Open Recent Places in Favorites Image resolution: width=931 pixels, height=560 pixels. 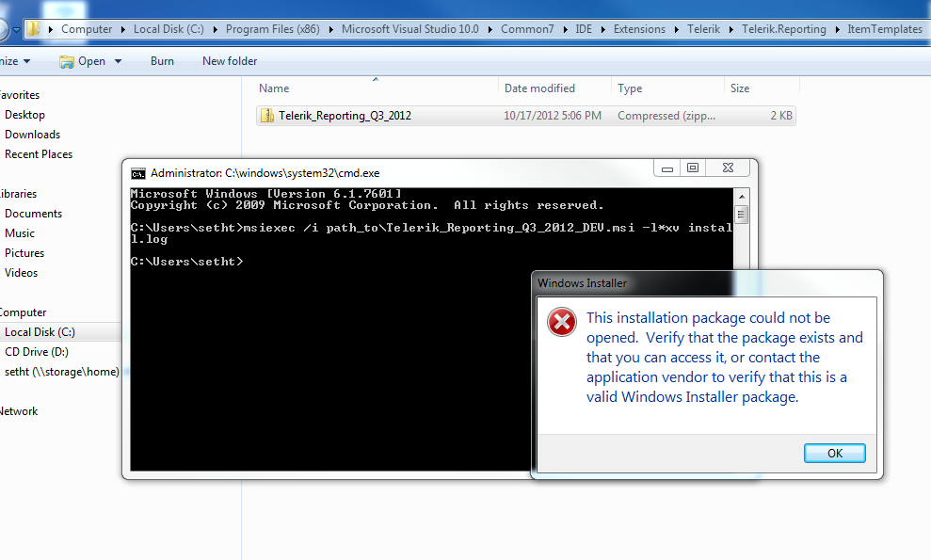click(x=39, y=153)
